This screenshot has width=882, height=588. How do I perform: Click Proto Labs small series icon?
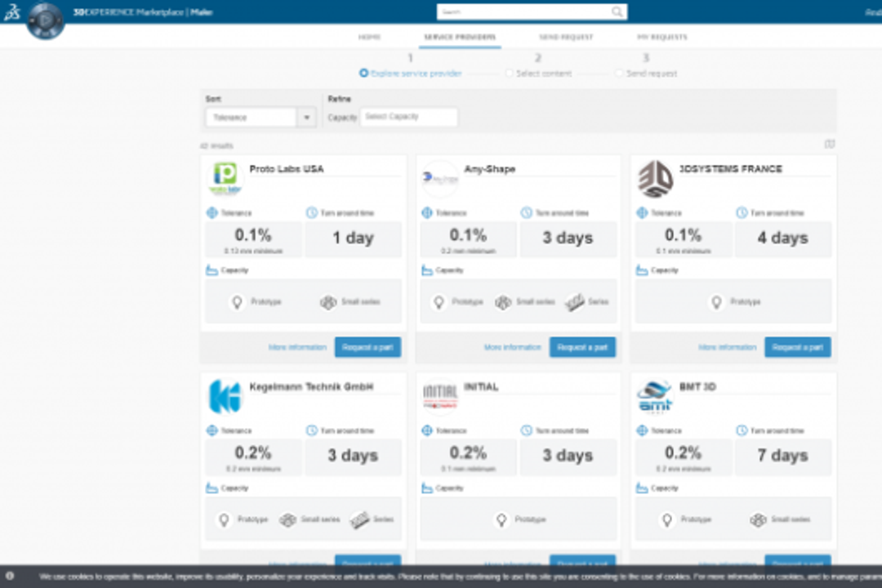[x=328, y=302]
